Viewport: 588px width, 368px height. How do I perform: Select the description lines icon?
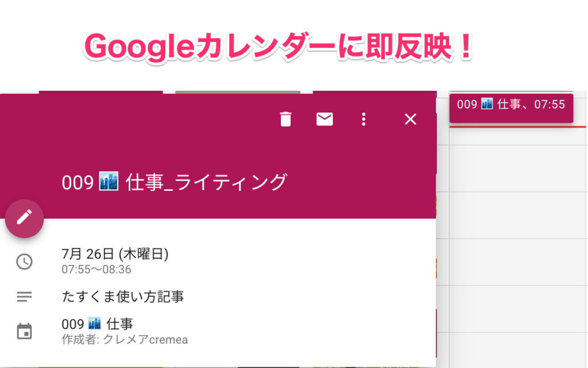click(24, 297)
